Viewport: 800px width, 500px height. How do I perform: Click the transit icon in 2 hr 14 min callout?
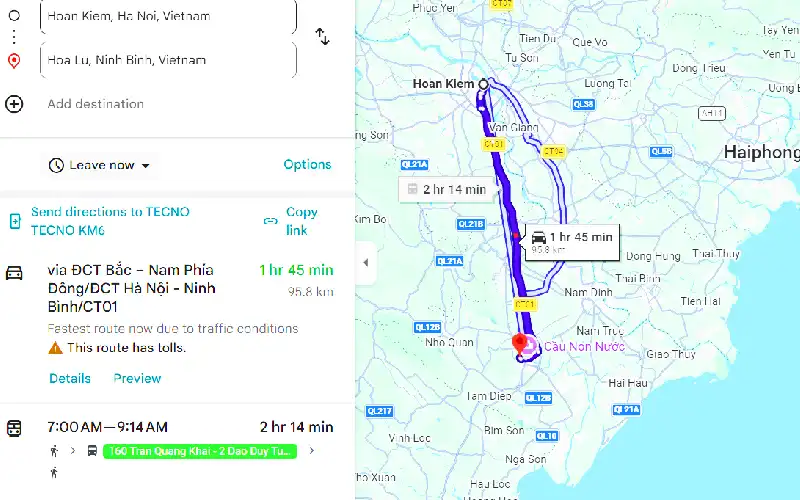click(x=413, y=189)
